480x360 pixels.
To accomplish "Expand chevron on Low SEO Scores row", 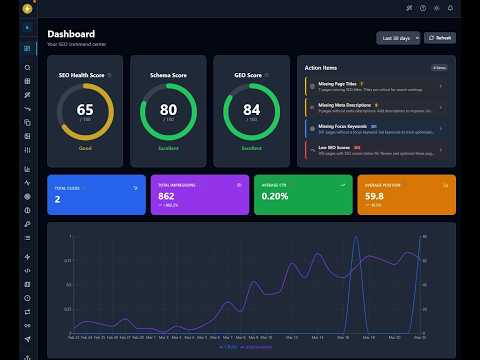I will click(x=441, y=150).
